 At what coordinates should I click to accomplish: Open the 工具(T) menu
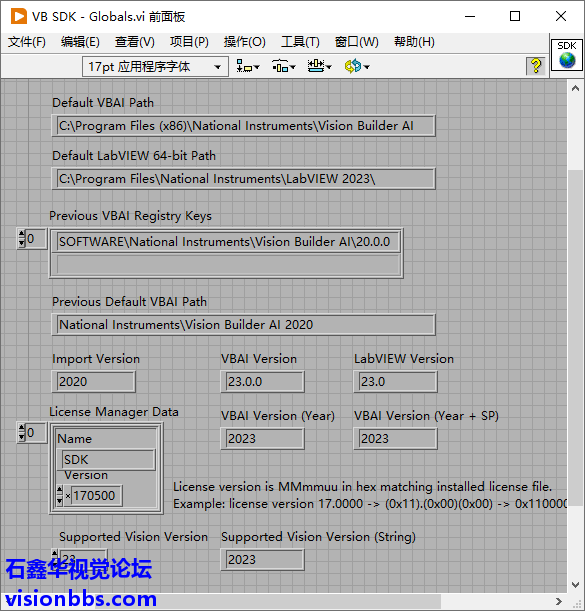tap(300, 42)
